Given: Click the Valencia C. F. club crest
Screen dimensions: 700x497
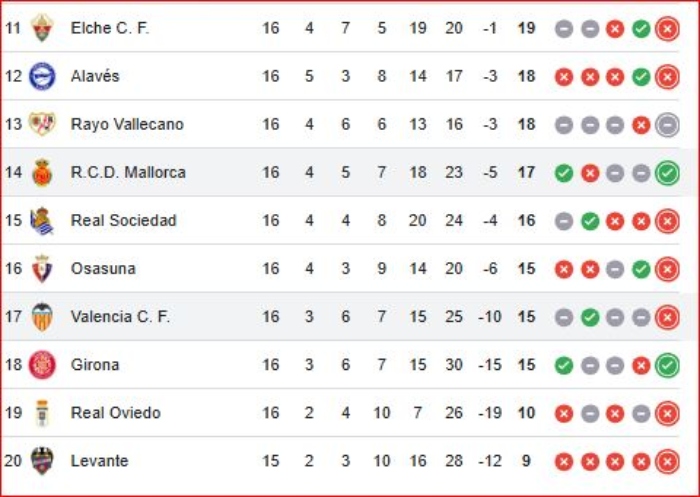Looking at the screenshot, I should coord(42,316).
